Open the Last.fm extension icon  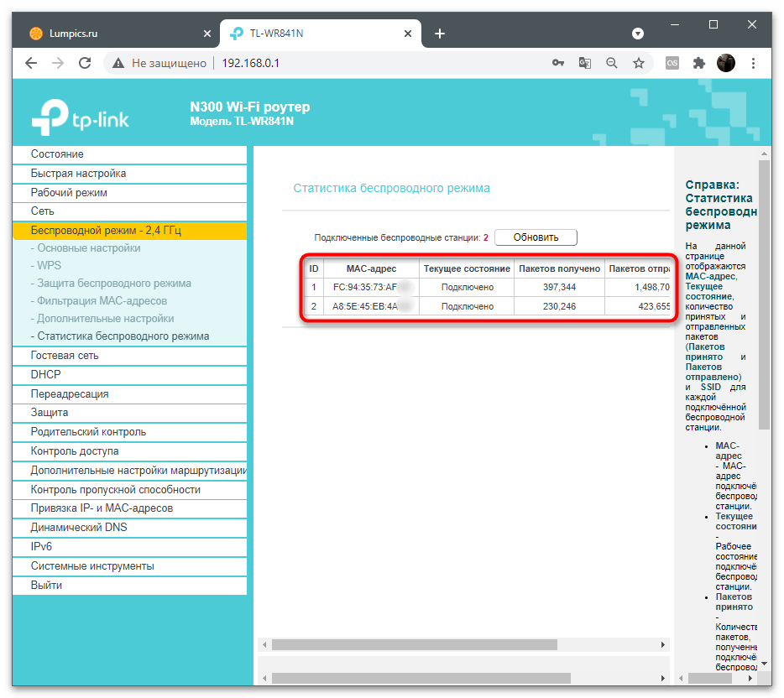coord(672,63)
